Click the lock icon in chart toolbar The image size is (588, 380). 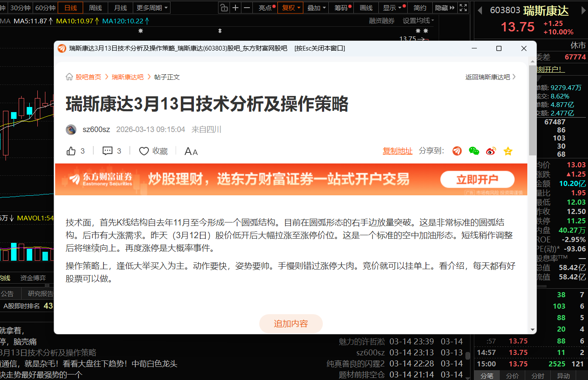pos(224,8)
